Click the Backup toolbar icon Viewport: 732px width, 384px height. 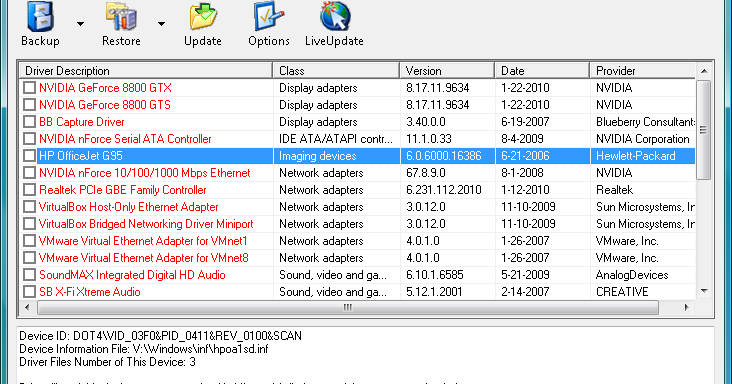click(40, 17)
